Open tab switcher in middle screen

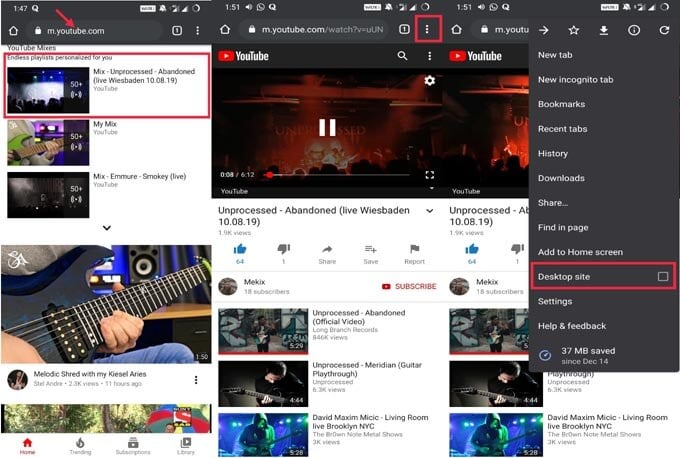(x=404, y=29)
